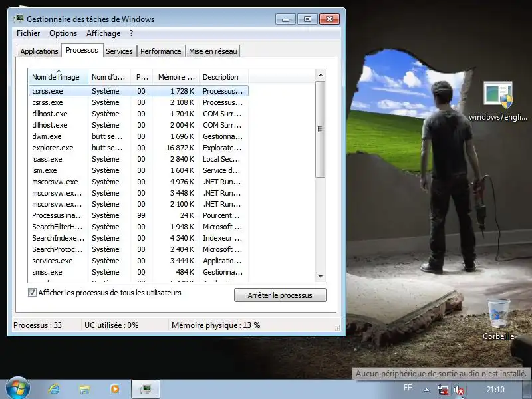Click the Task Manager title bar icon
The image size is (532, 399).
pyautogui.click(x=19, y=19)
